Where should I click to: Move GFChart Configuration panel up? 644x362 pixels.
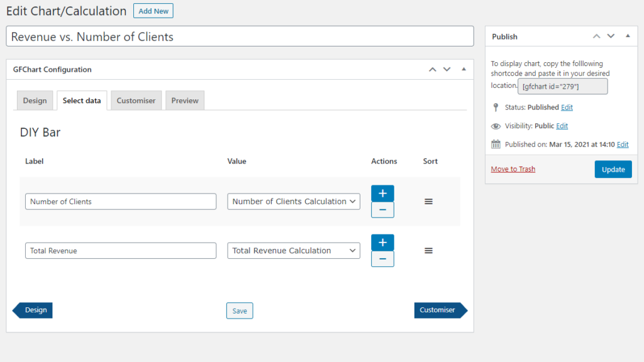pyautogui.click(x=432, y=70)
